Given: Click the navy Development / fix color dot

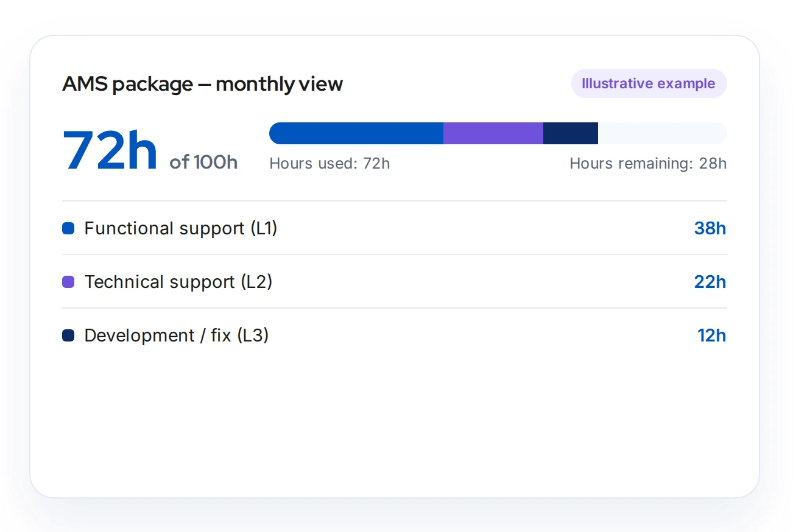Looking at the screenshot, I should pos(68,335).
